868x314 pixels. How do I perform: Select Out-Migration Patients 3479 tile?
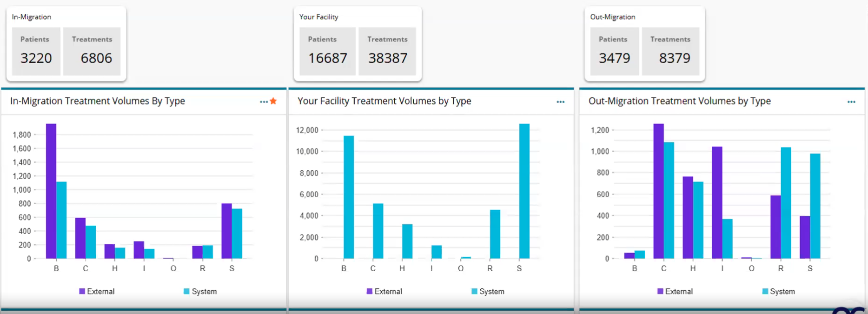pyautogui.click(x=614, y=51)
